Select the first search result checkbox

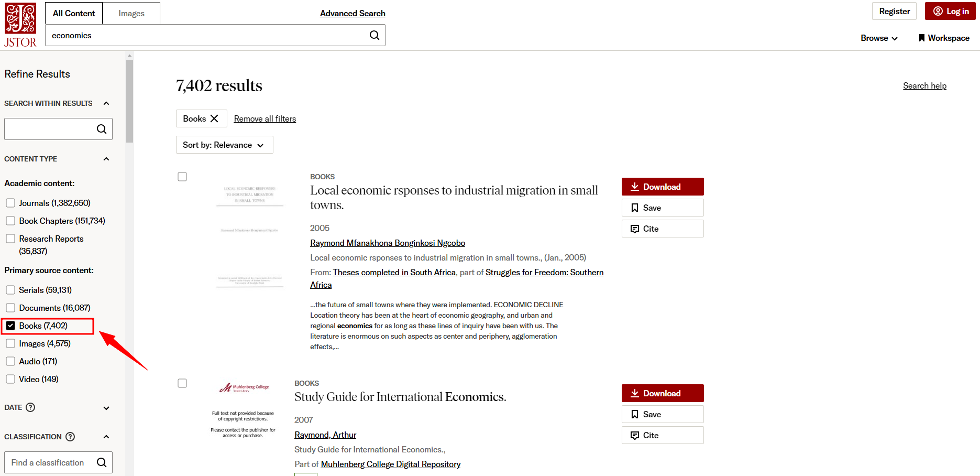tap(182, 177)
